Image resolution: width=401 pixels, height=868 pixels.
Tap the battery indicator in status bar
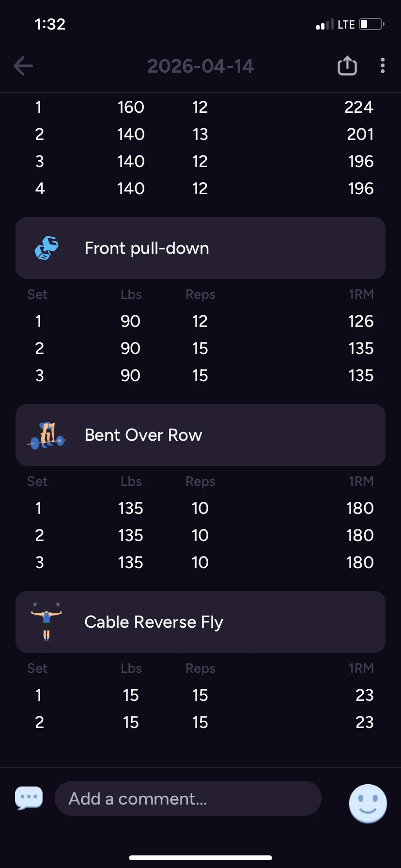click(x=371, y=24)
